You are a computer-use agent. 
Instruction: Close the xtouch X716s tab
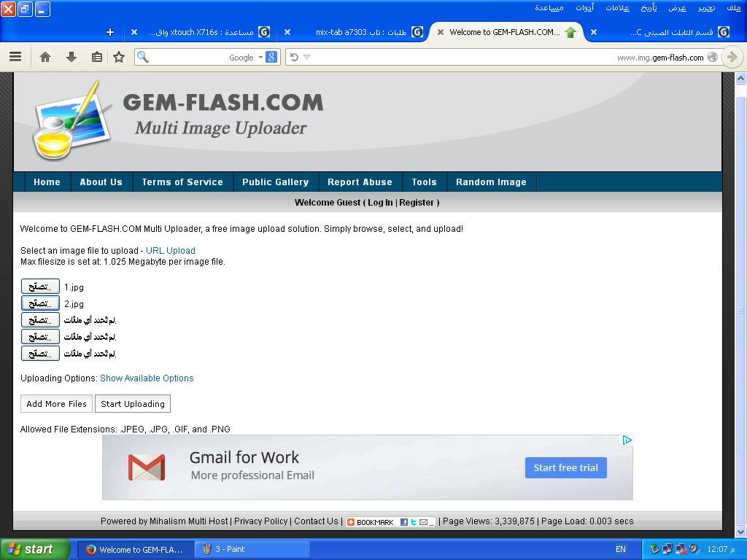click(x=134, y=32)
